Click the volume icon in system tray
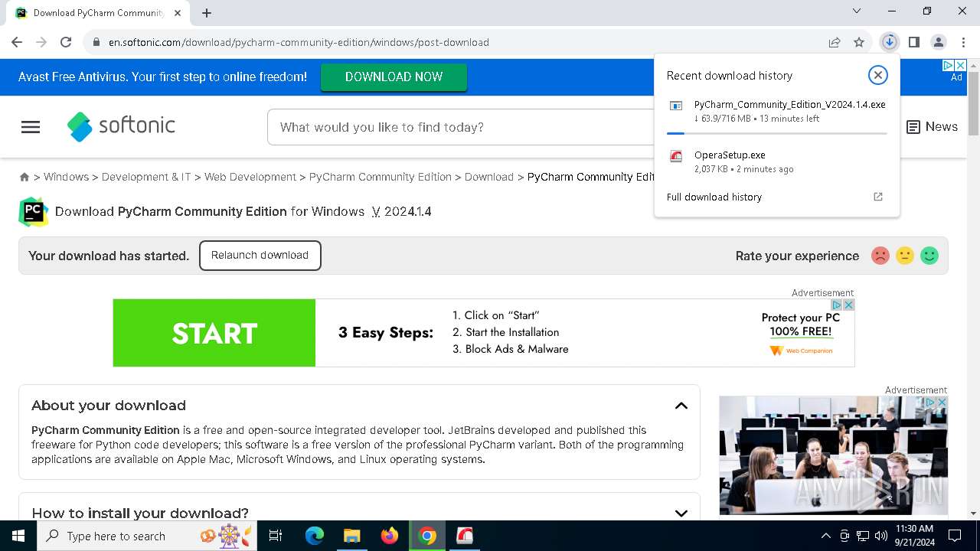 pos(881,536)
